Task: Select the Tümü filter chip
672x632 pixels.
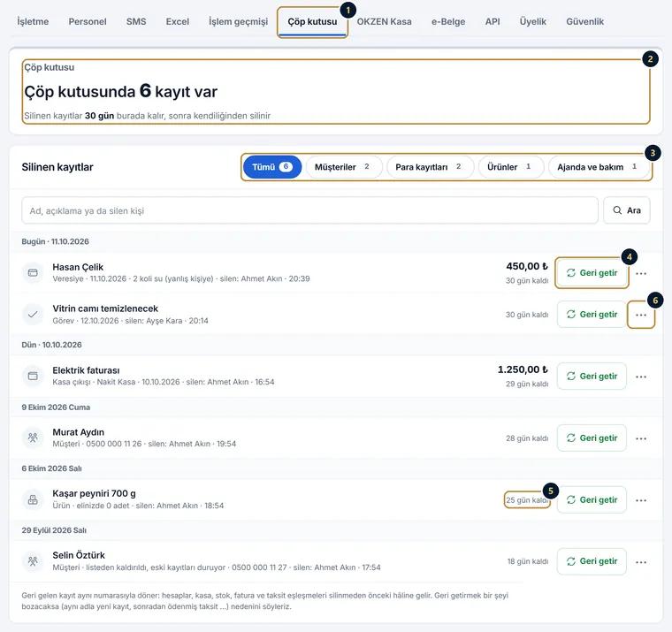Action: point(272,167)
